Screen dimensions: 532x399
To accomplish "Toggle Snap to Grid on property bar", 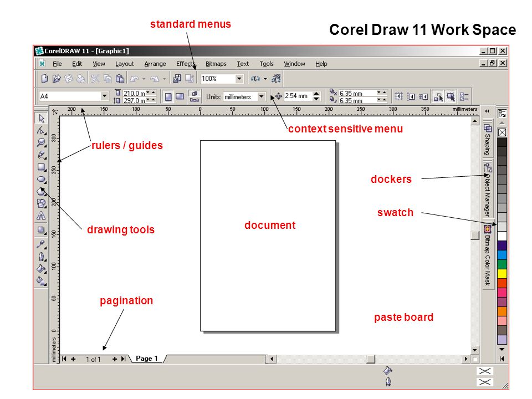I will 399,96.
